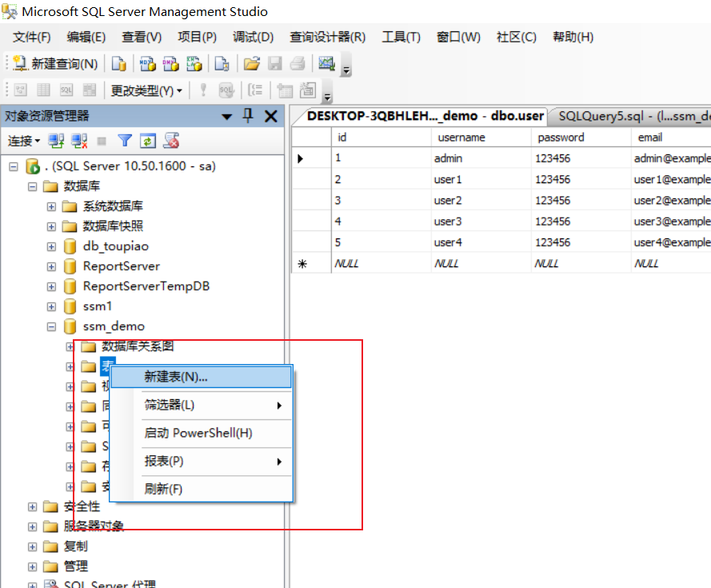Choose Refresh (刷新) in context menu
This screenshot has width=711, height=588.
point(202,489)
